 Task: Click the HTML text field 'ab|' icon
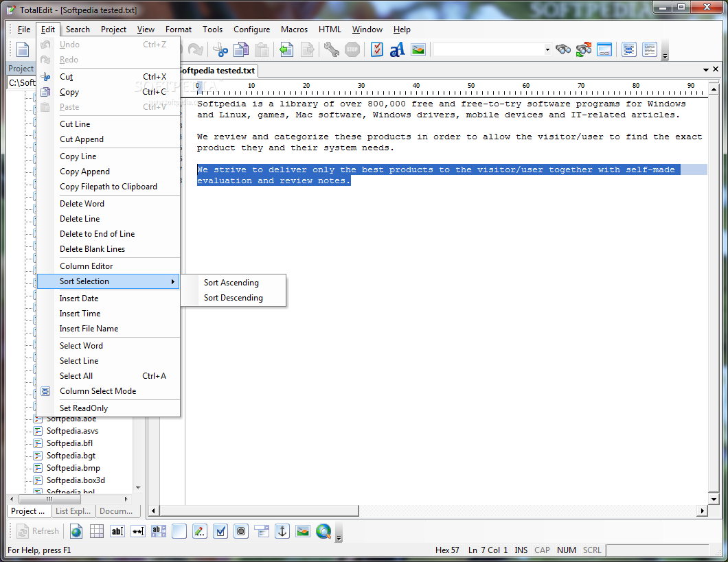(117, 531)
